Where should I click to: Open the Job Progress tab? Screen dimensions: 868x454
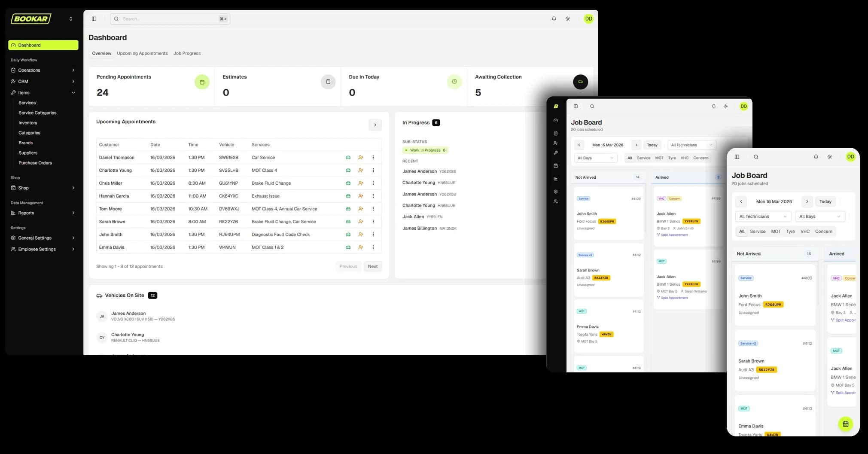coord(187,53)
